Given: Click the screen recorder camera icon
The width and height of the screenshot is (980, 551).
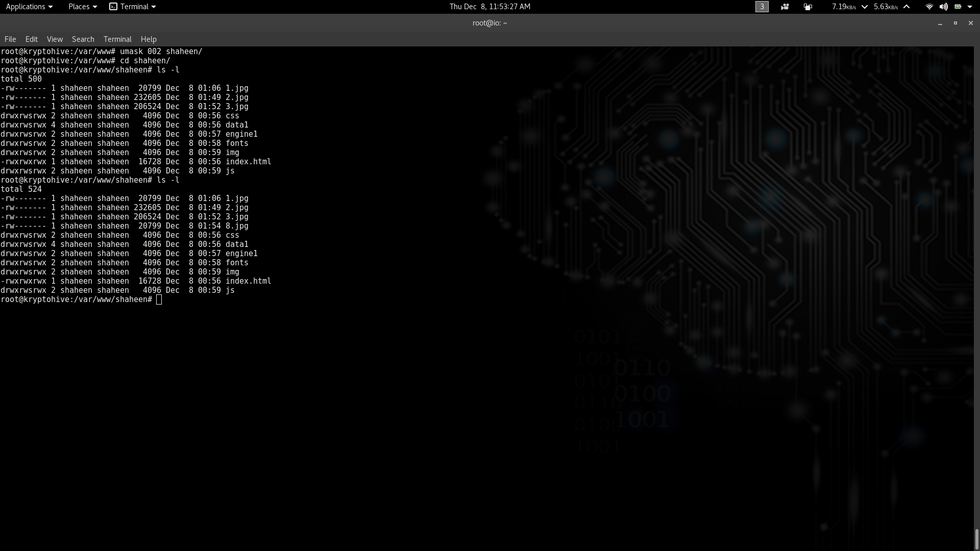Looking at the screenshot, I should pyautogui.click(x=785, y=7).
